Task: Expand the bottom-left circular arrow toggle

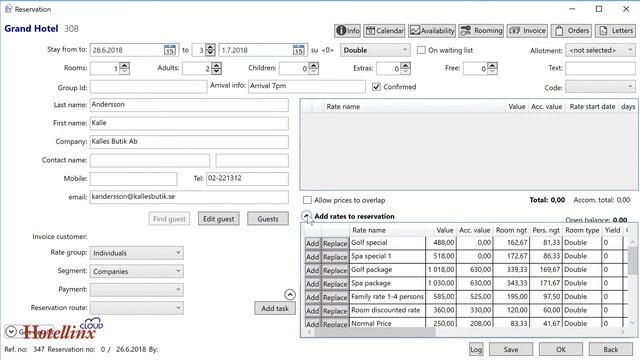Action: click(11, 331)
